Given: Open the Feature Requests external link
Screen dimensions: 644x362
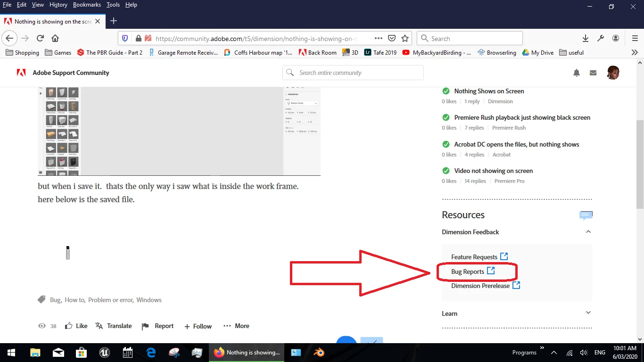Looking at the screenshot, I should 479,257.
